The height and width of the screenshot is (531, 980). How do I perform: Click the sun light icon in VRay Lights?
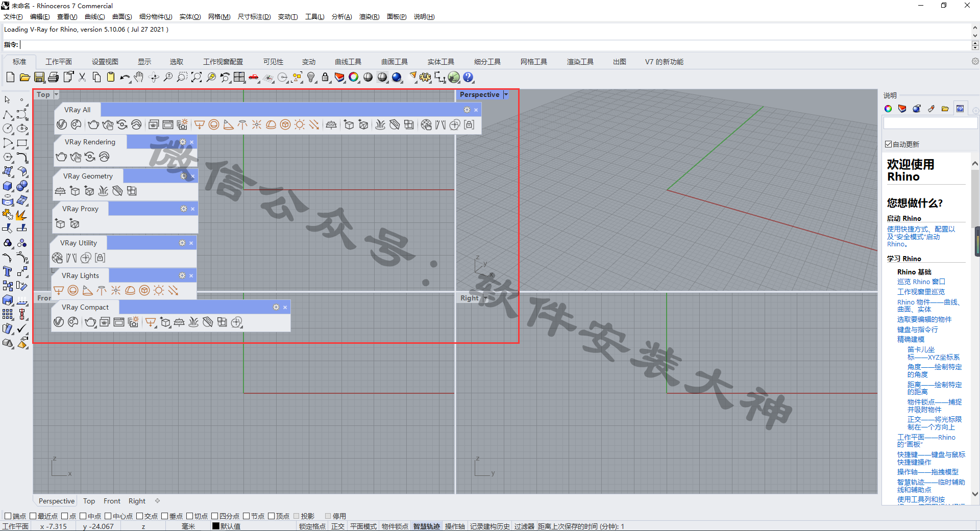pos(159,291)
